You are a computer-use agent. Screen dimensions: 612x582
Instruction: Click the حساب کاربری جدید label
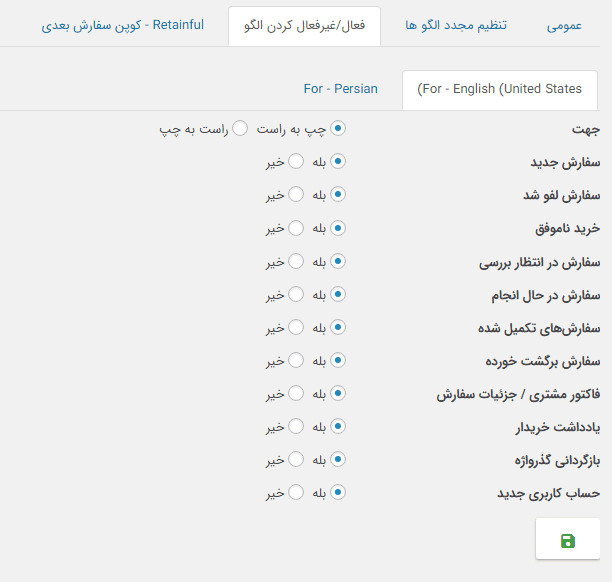(x=548, y=493)
